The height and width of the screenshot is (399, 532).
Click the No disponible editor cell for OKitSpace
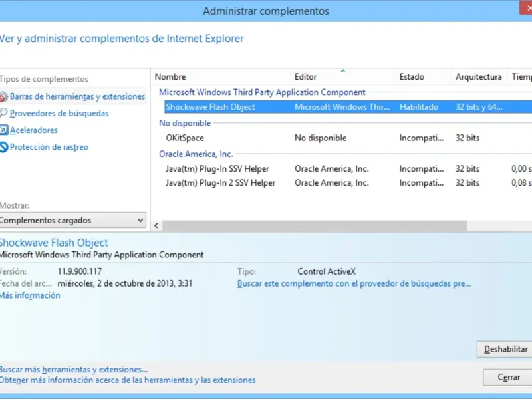[321, 138]
